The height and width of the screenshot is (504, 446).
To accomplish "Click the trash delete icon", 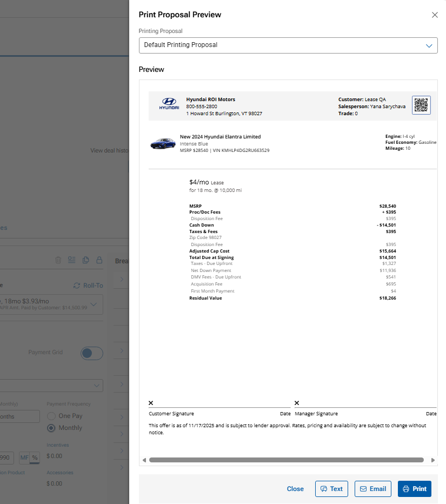I will 58,260.
